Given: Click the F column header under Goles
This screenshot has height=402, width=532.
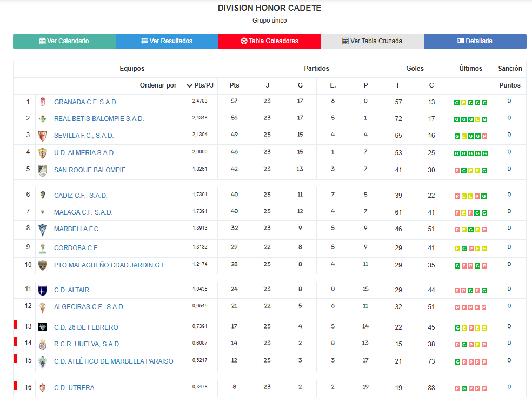Looking at the screenshot, I should (398, 85).
